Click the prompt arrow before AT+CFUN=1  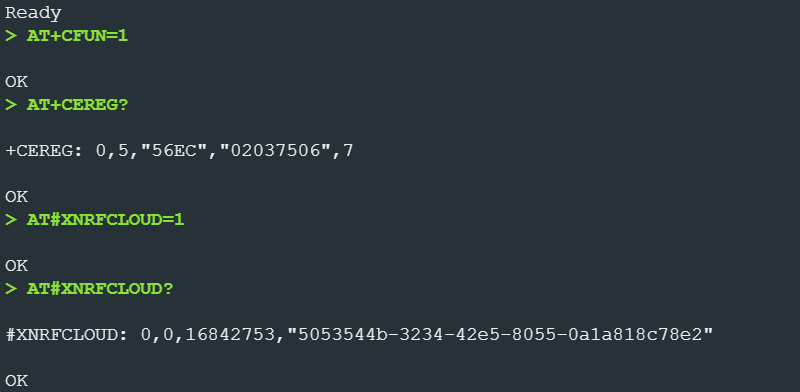coord(11,36)
